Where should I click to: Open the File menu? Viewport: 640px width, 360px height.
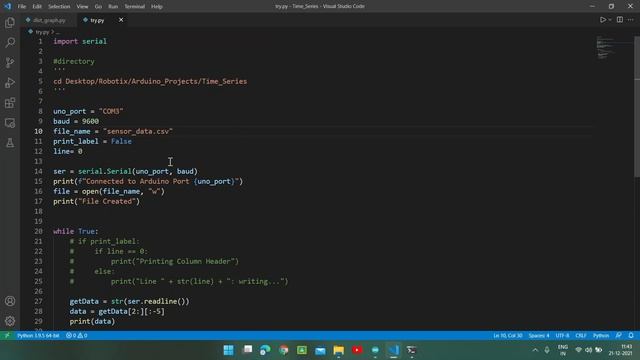click(22, 7)
